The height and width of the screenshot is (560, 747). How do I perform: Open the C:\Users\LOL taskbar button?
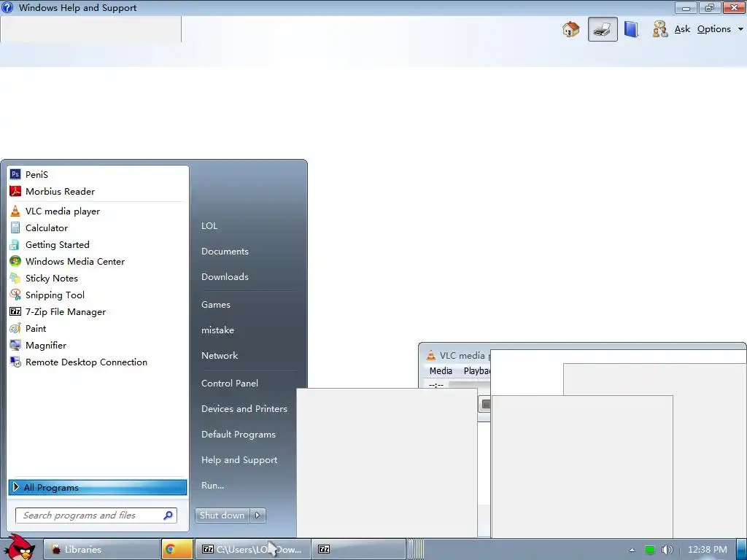coord(253,550)
